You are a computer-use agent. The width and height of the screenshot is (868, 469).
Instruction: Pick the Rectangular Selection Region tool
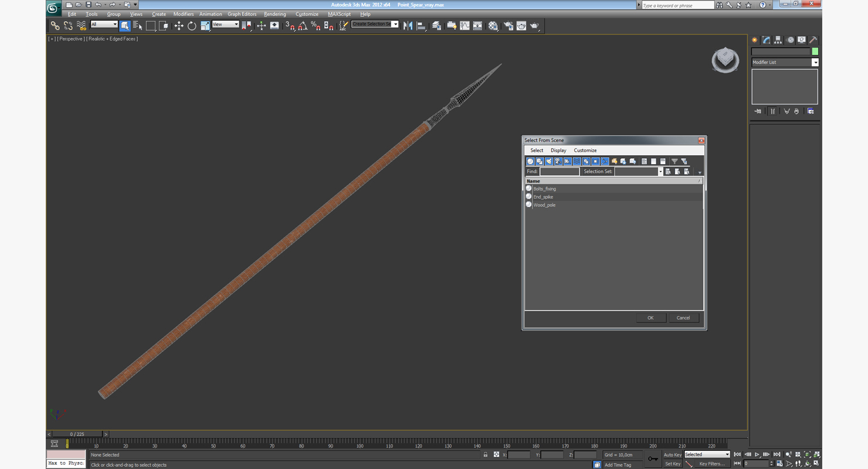(x=151, y=25)
